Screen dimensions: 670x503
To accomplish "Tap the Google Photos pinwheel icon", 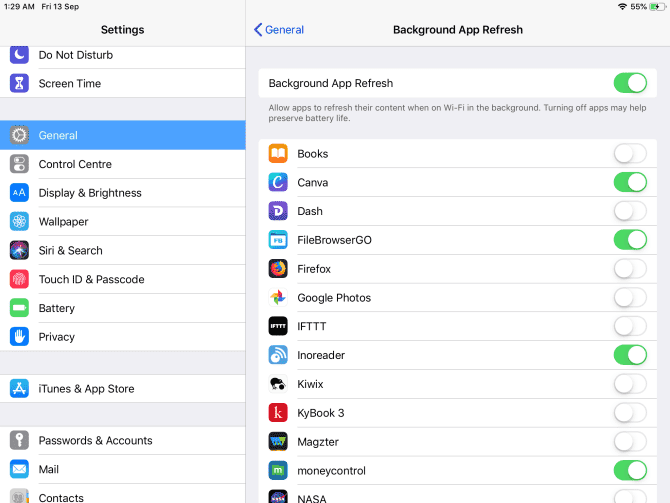I will tap(278, 297).
